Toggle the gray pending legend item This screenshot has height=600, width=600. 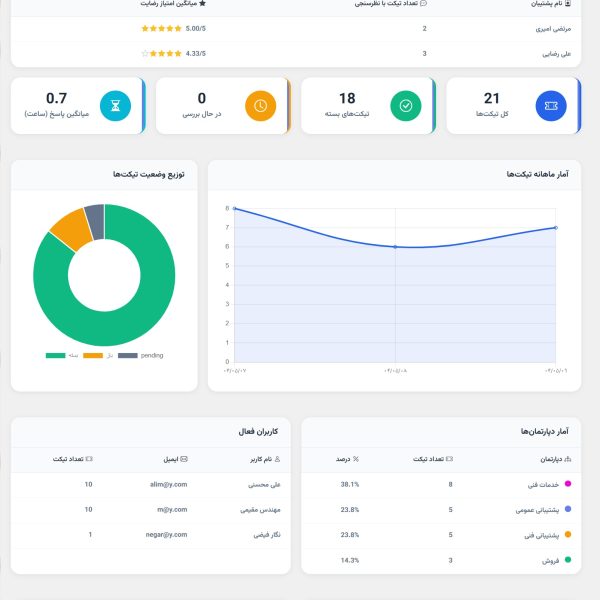click(140, 356)
